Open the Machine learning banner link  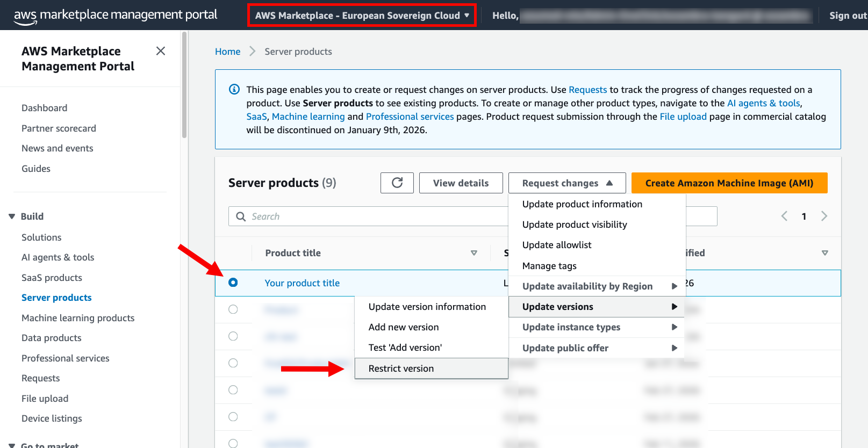(309, 117)
